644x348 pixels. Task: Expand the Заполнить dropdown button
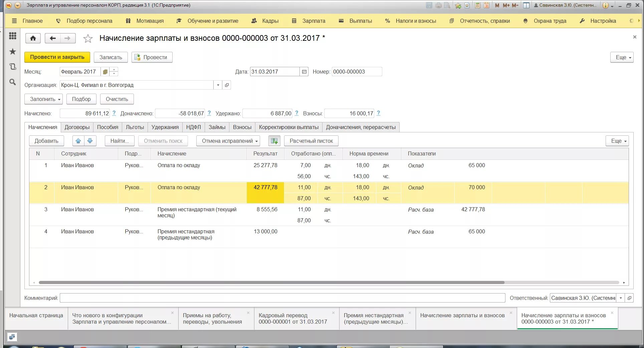pos(43,99)
